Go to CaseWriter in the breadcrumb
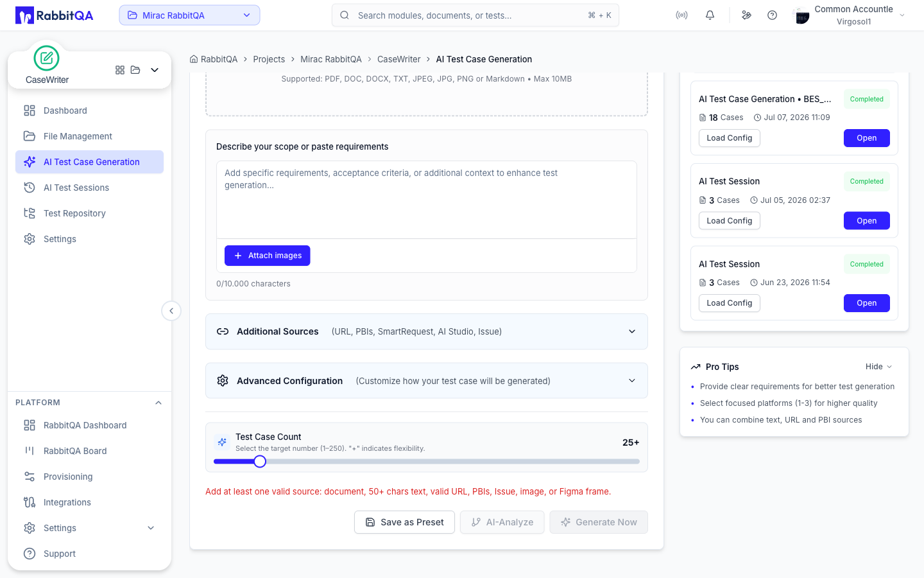The image size is (924, 578). click(x=399, y=59)
